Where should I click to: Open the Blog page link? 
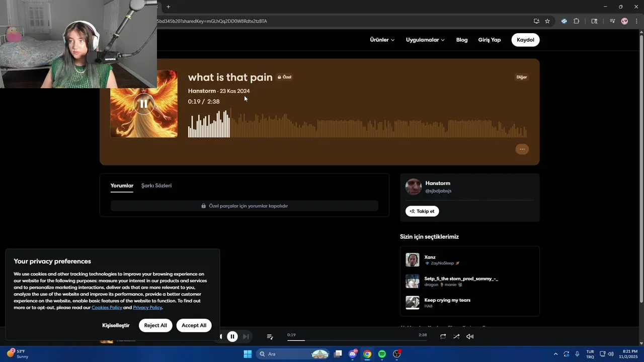click(462, 40)
